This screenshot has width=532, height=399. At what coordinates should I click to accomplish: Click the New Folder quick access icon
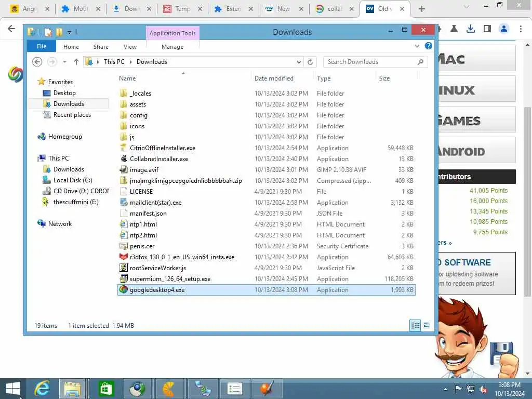pos(59,32)
